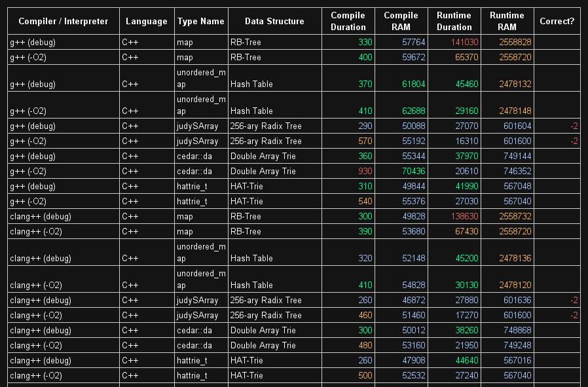Select compile RAM value 62688
This screenshot has height=387, width=588.
pyautogui.click(x=414, y=111)
